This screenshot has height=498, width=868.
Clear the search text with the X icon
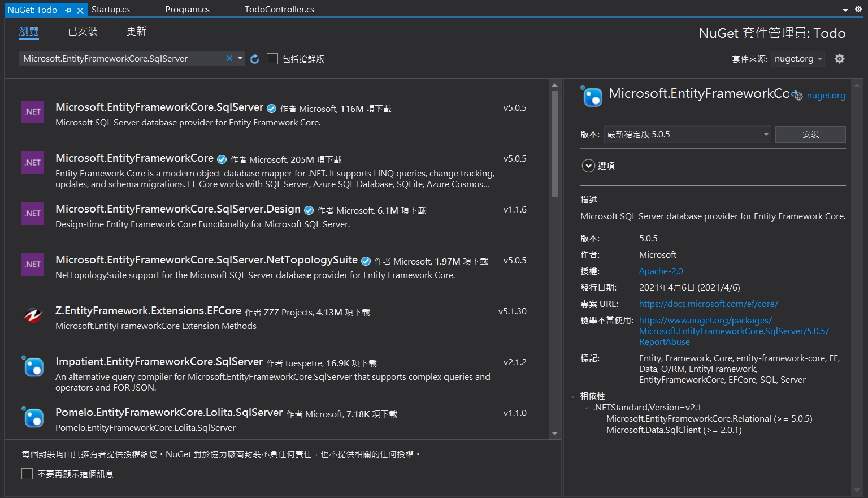(x=229, y=58)
